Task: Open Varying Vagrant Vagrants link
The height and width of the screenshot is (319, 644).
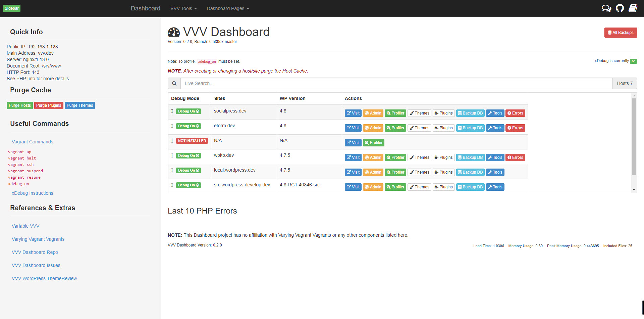Action: point(38,239)
